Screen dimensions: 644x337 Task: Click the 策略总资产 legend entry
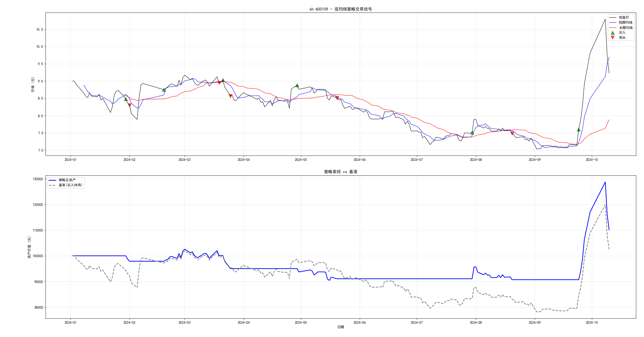(67, 180)
